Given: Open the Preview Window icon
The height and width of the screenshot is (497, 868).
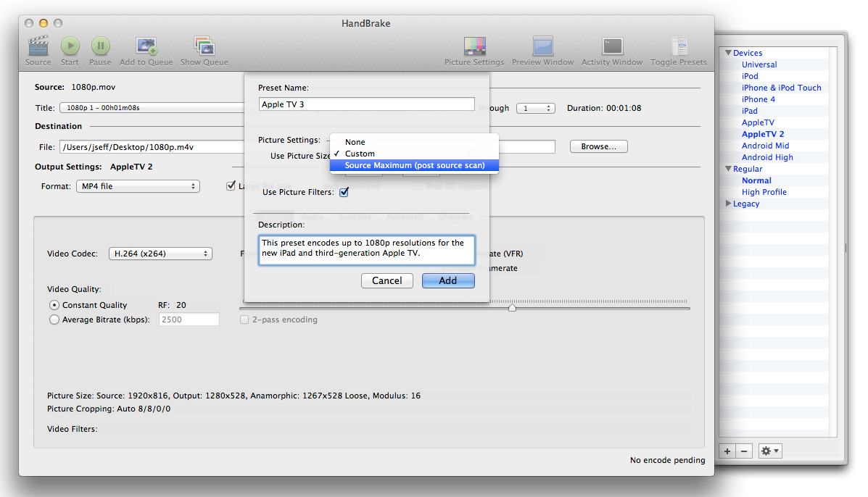Looking at the screenshot, I should point(543,46).
